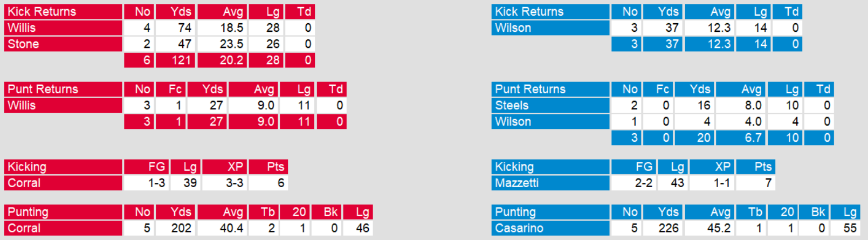Click the red Punt Returns table header

pos(63,90)
